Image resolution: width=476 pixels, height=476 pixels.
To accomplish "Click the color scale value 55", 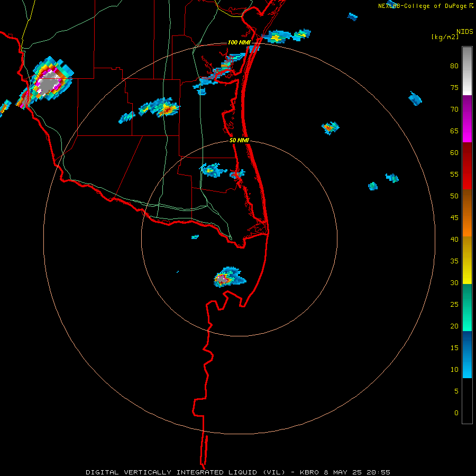I will click(454, 175).
